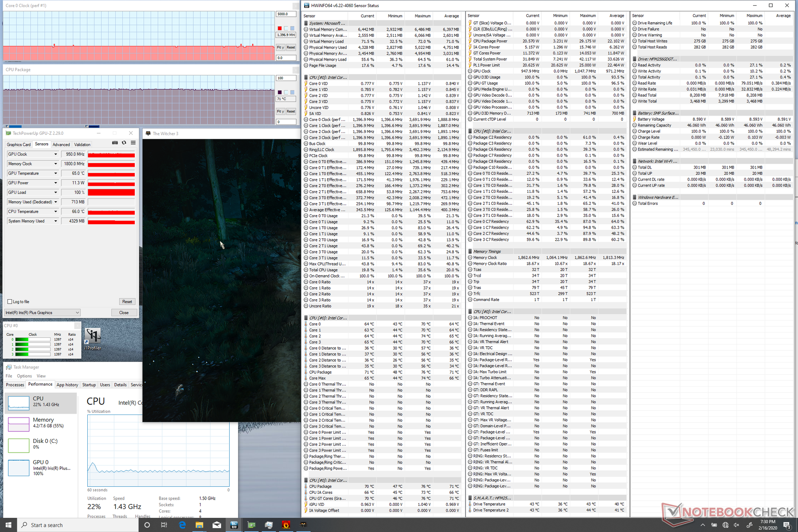Switch to GPU-Z taskbar icon
Viewport: 798px width, 532px height.
click(251, 525)
